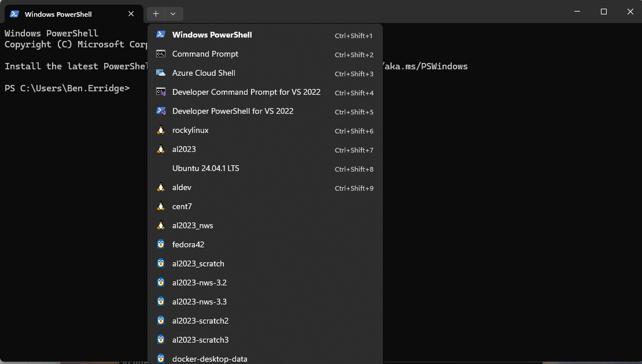The width and height of the screenshot is (642, 364).
Task: Click the penguin icon beside aldev
Action: click(161, 187)
